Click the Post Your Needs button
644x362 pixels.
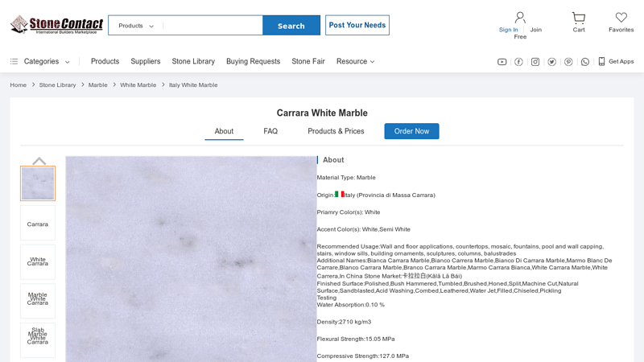pyautogui.click(x=357, y=25)
